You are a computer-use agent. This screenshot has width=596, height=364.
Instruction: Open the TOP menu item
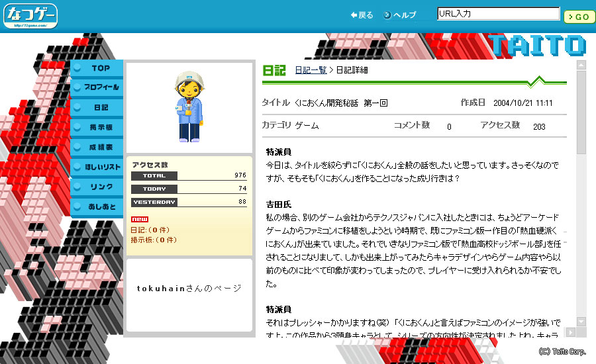click(97, 68)
